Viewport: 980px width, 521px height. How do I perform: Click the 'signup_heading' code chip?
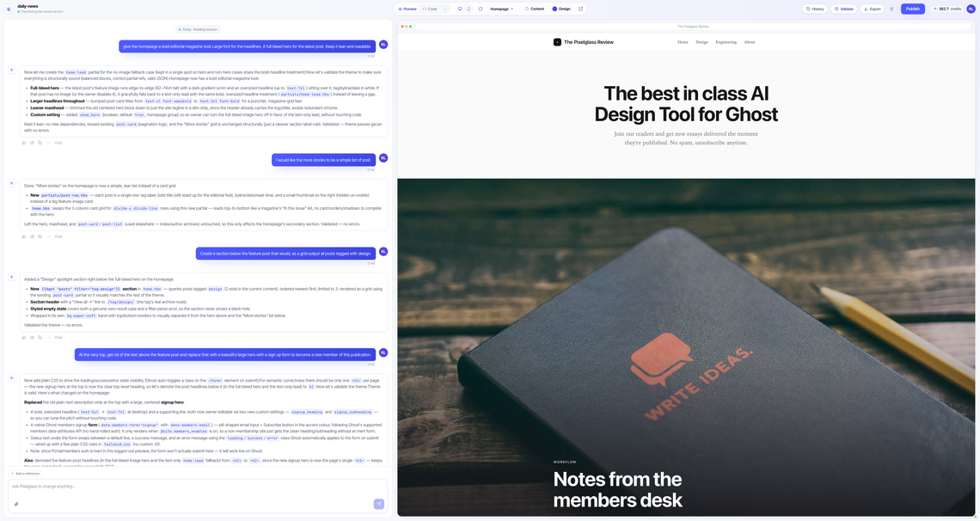307,413
